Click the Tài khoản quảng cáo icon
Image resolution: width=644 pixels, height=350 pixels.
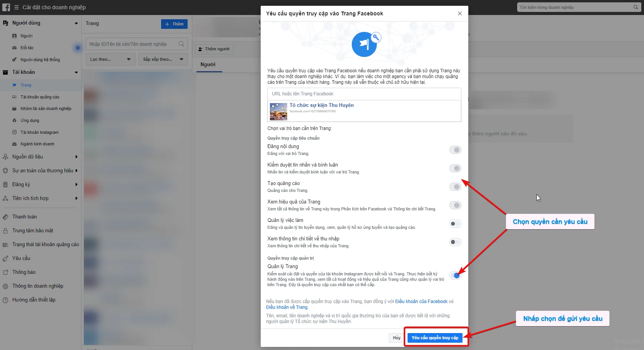tap(15, 97)
